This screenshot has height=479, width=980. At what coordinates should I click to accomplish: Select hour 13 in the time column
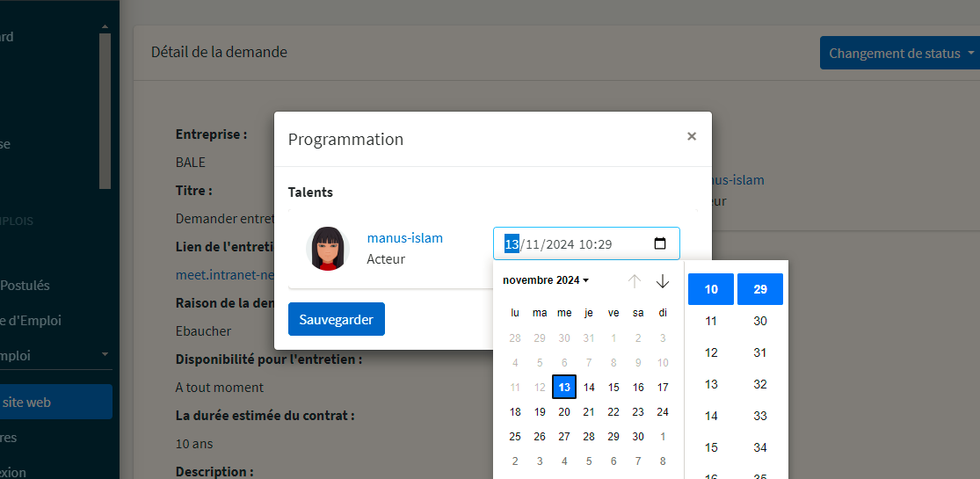[711, 384]
